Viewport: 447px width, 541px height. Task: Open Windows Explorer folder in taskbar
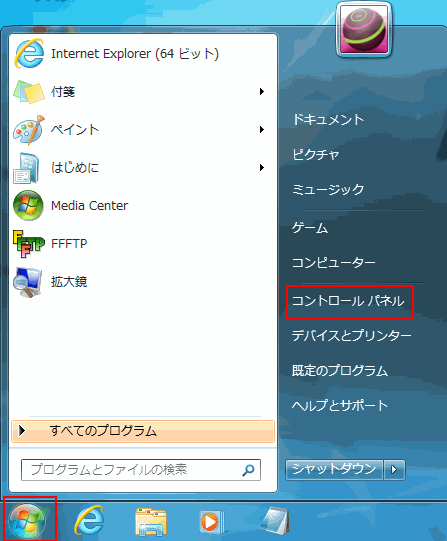click(x=151, y=521)
